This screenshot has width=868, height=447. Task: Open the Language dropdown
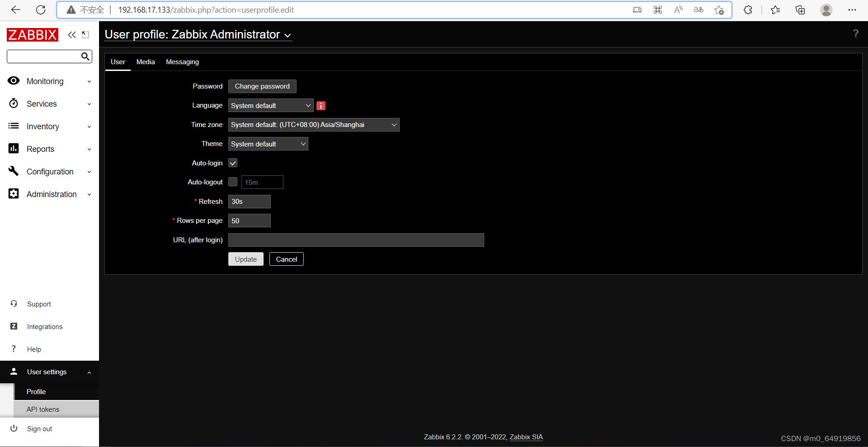pyautogui.click(x=271, y=105)
